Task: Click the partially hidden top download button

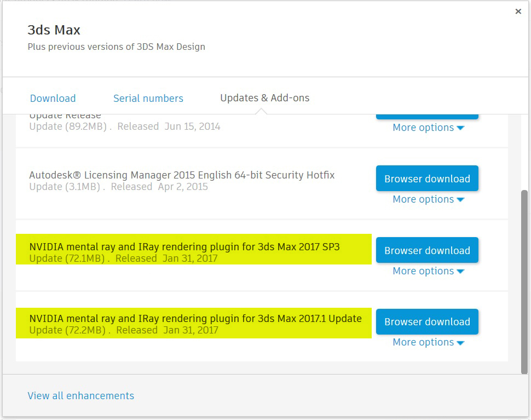Action: point(427,116)
